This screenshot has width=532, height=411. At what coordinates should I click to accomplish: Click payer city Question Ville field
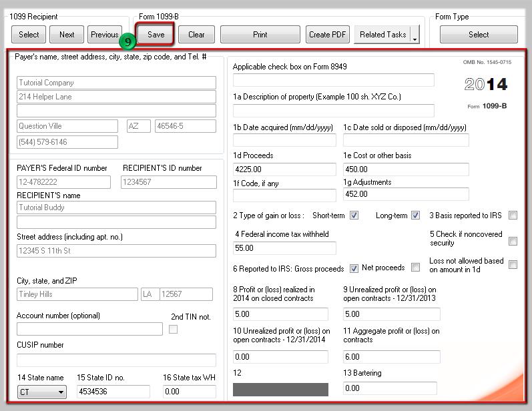[67, 126]
